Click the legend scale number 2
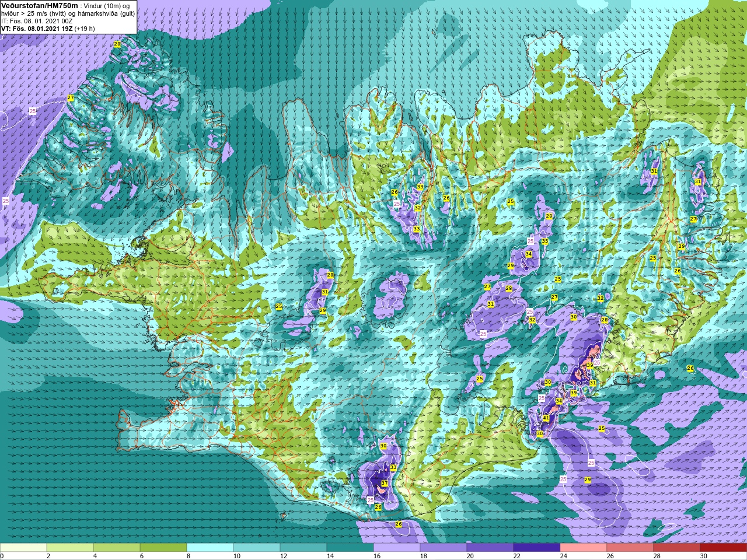Screen dimensions: 747x560 tap(48, 556)
